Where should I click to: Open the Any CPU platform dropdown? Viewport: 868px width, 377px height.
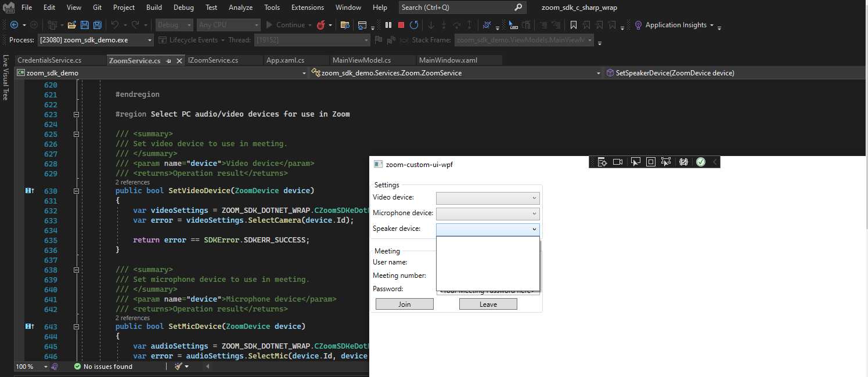coord(228,24)
